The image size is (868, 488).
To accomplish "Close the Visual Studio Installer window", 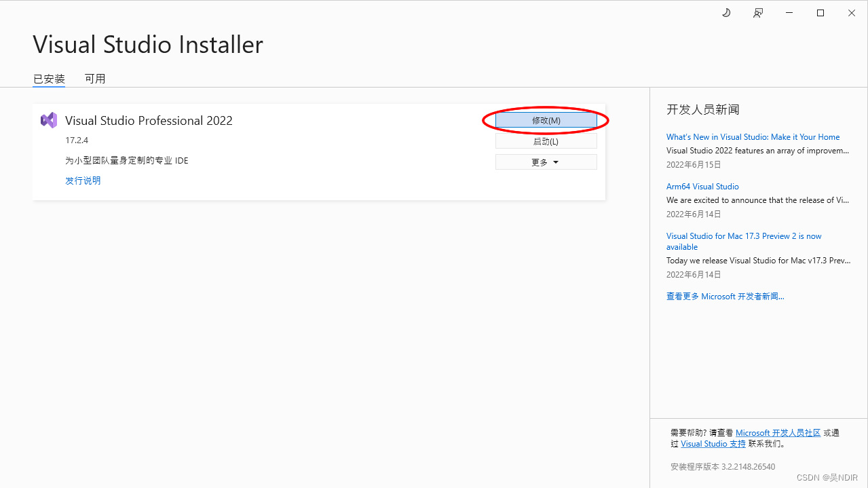I will [x=852, y=13].
